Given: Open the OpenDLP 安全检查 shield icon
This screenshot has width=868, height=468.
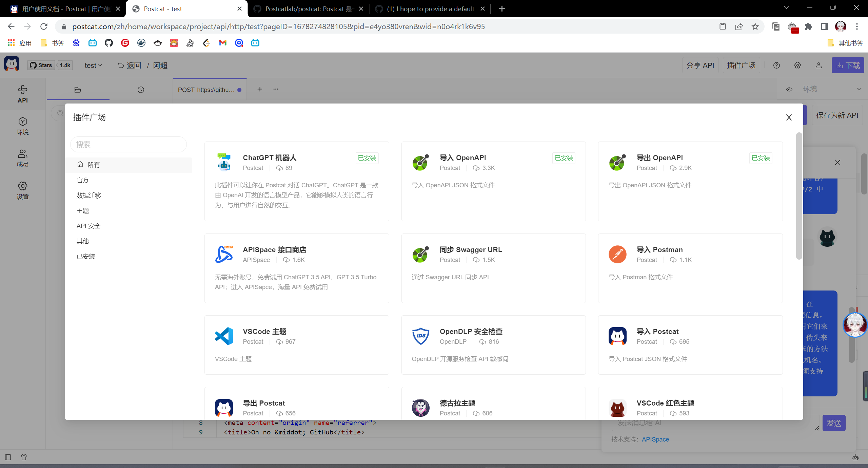Looking at the screenshot, I should pos(420,336).
